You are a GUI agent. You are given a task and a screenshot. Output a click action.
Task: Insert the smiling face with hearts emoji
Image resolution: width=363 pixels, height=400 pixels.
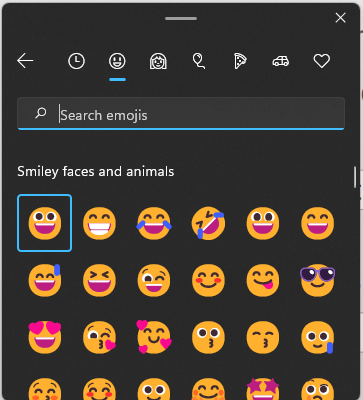click(154, 337)
